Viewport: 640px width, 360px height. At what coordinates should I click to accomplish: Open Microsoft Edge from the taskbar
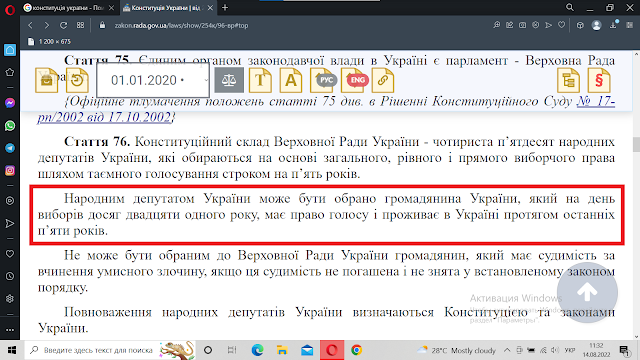pos(258,350)
